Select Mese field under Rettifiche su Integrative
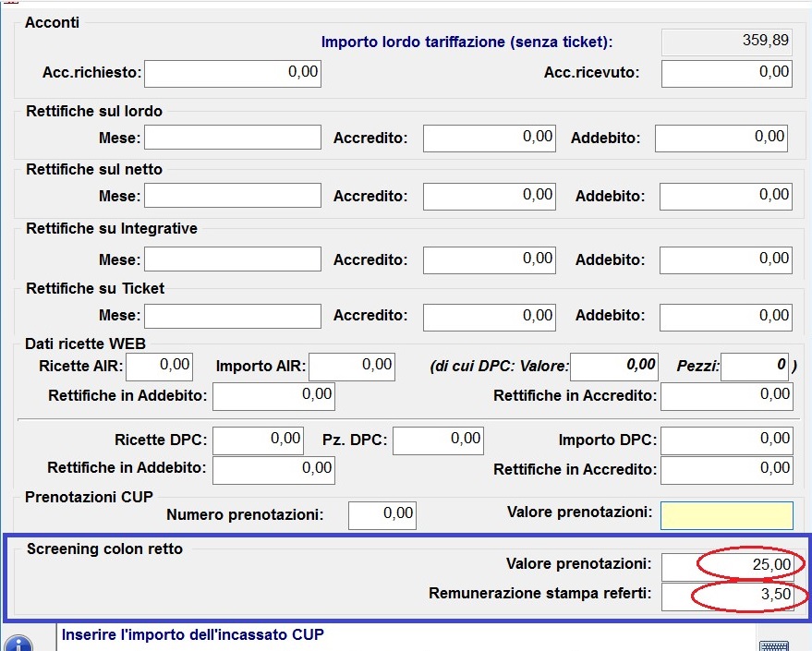Screen dimensions: 812x651 [233, 260]
